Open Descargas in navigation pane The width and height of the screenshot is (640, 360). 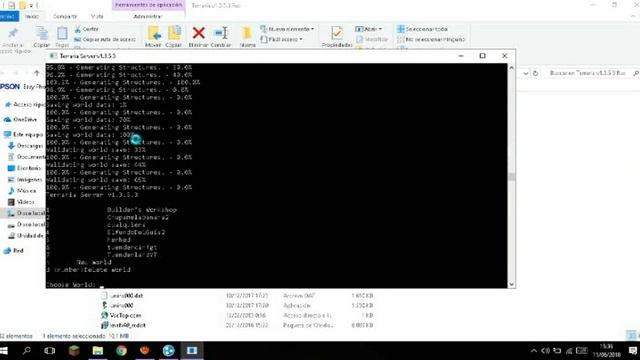coord(25,146)
